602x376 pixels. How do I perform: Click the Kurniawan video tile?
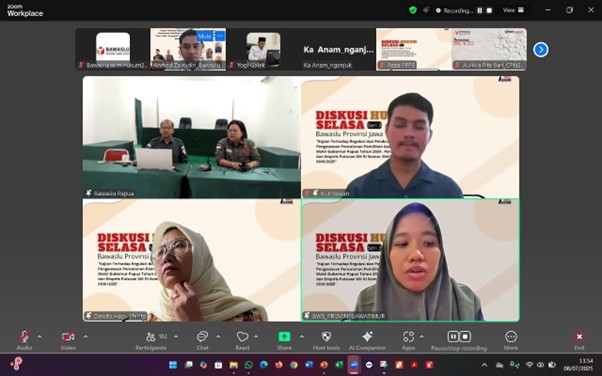(410, 137)
